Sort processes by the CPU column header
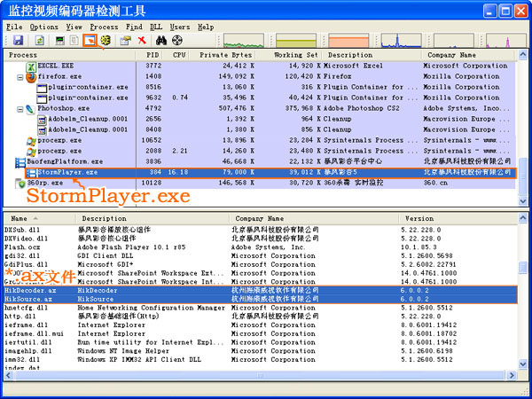The image size is (532, 399). [x=180, y=55]
